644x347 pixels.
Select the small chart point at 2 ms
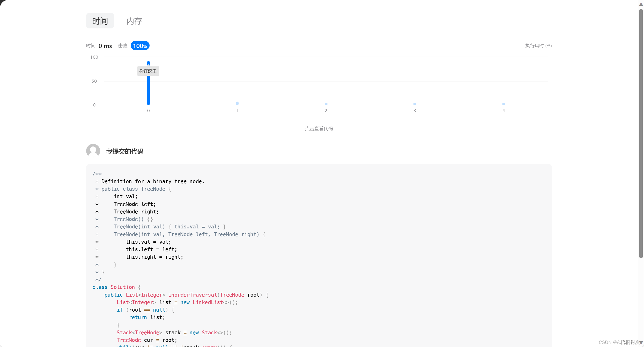click(326, 104)
